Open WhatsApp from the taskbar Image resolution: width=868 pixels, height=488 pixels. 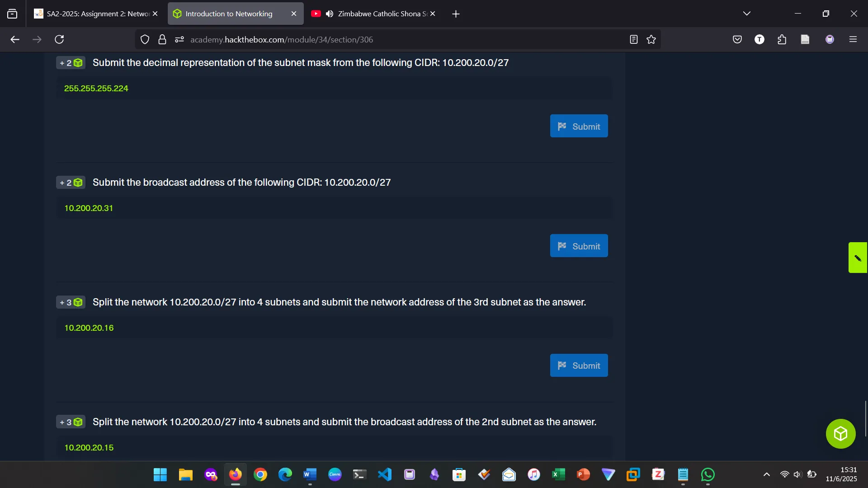(708, 474)
